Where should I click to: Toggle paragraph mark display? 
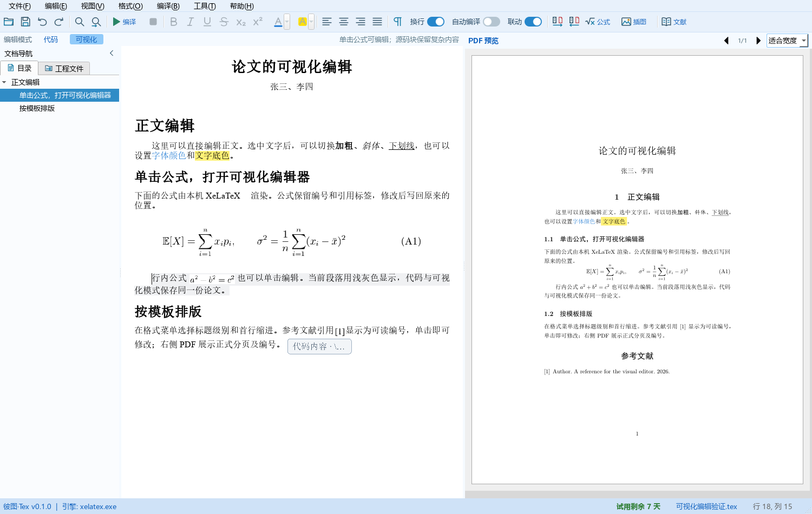click(398, 22)
